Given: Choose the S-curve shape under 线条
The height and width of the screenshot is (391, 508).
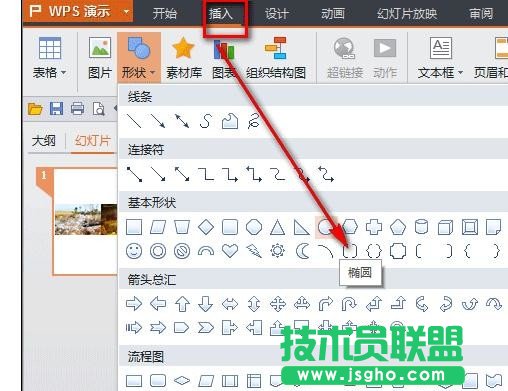Looking at the screenshot, I should pos(206,121).
